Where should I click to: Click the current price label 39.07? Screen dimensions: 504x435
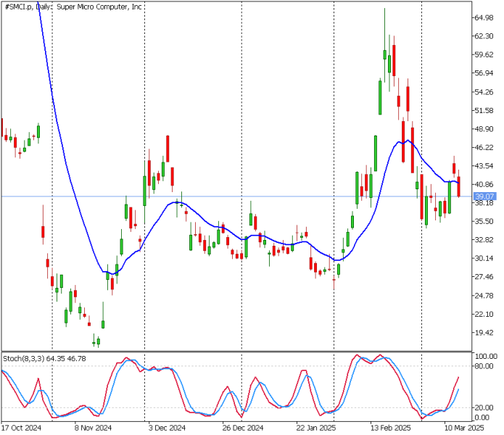[484, 196]
